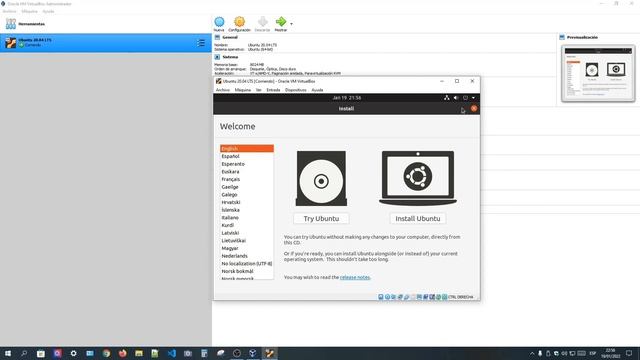Open Chrome from the taskbar
640x360 pixels.
click(x=106, y=353)
